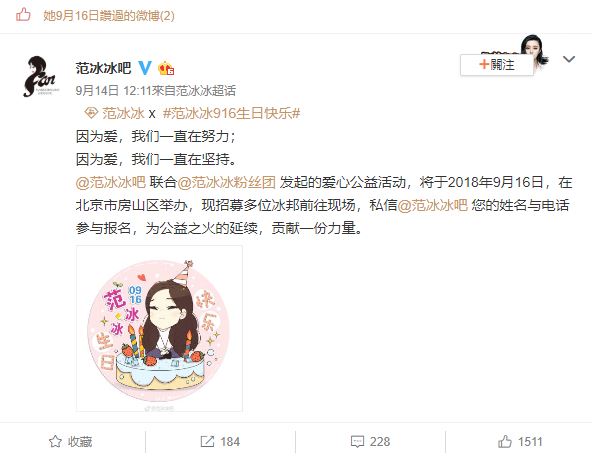
Task: Click the blue verified V badge
Action: [x=145, y=68]
